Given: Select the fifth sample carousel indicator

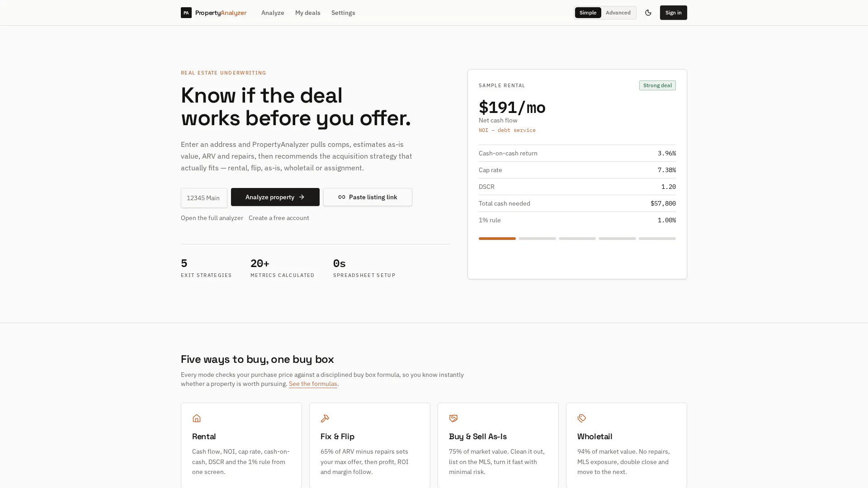Looking at the screenshot, I should click(657, 239).
